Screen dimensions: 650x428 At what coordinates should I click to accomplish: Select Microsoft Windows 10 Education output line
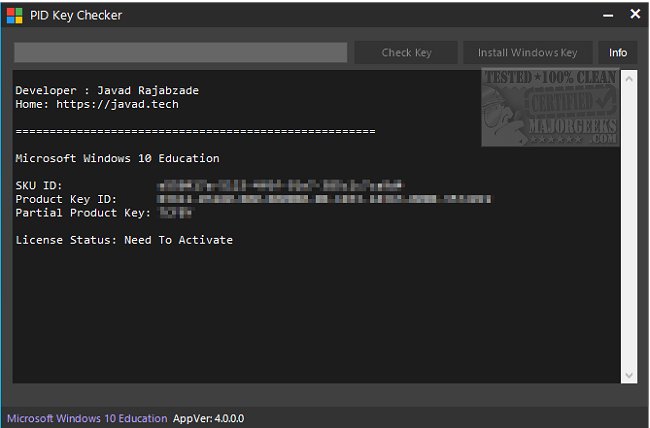point(117,158)
